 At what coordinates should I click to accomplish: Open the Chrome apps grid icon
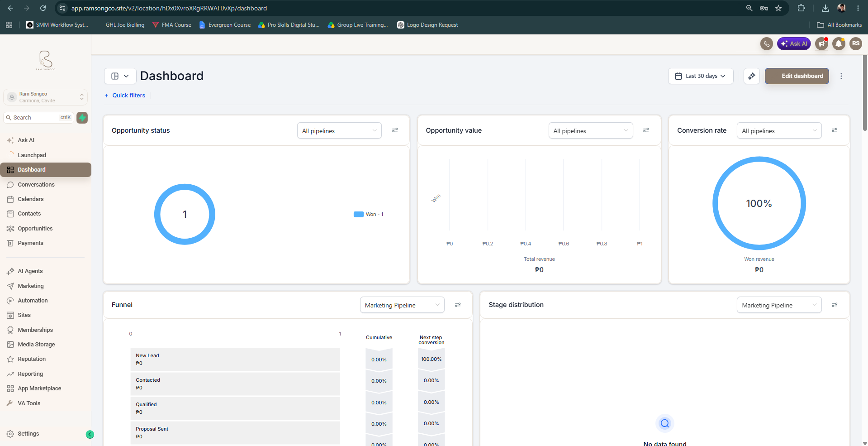[x=9, y=25]
